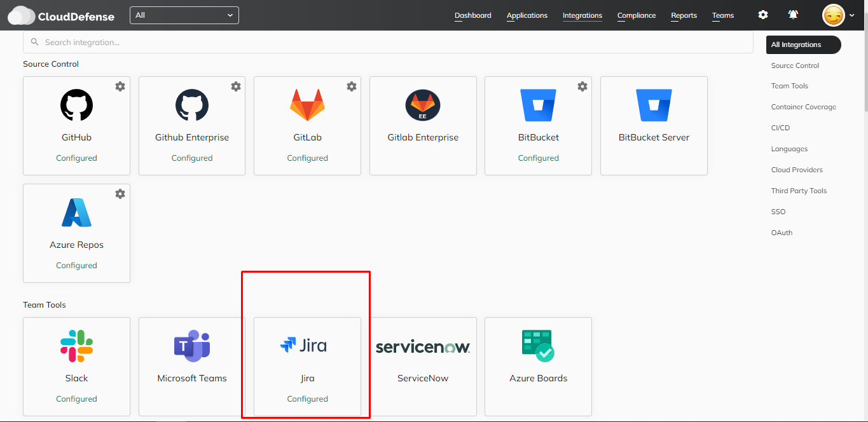The width and height of the screenshot is (868, 422).
Task: Open the Reports menu
Action: point(684,15)
